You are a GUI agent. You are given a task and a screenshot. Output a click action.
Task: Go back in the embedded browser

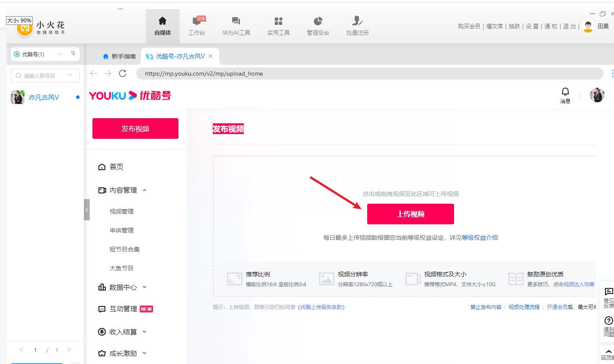93,73
